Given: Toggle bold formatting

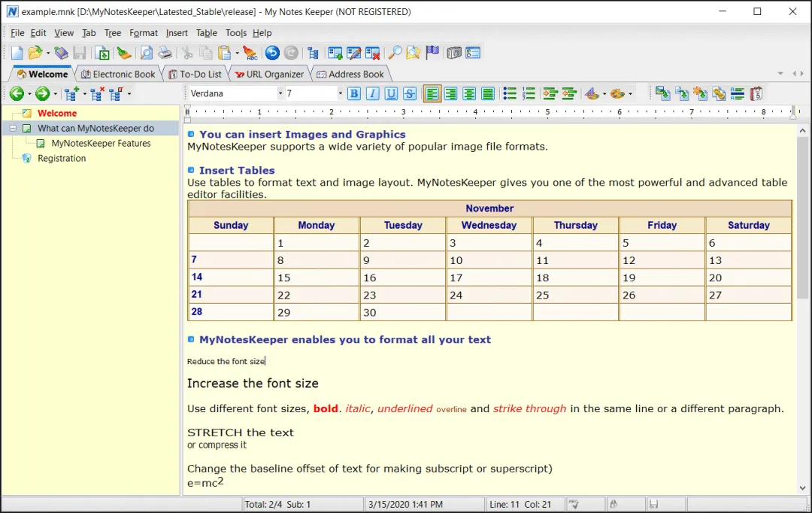Looking at the screenshot, I should tap(353, 94).
